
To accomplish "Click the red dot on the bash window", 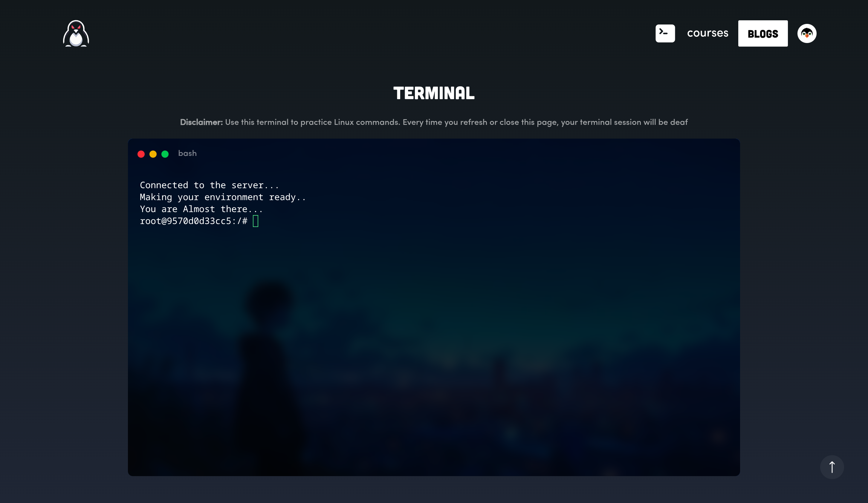I will [141, 154].
